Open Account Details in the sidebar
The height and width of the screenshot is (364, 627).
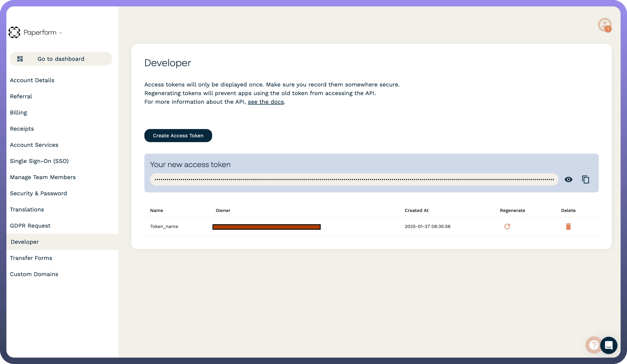click(32, 80)
